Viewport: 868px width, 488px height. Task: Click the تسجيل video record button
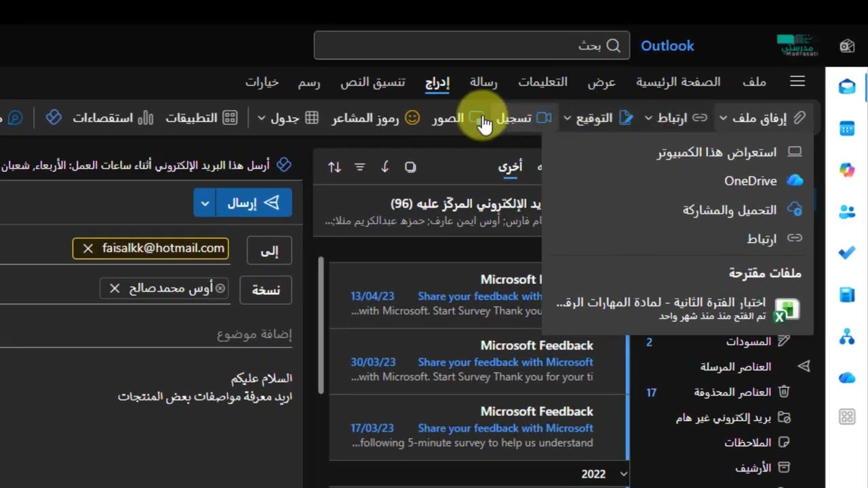(524, 118)
